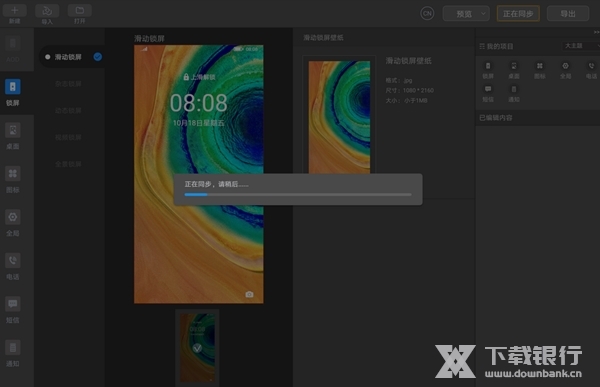Click the small lock screen thumbnail below preview

tap(197, 348)
